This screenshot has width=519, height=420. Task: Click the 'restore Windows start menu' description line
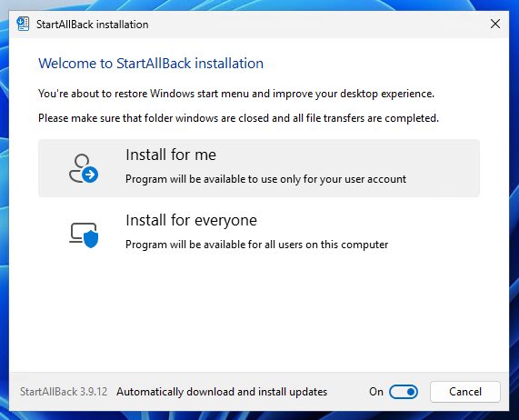pos(236,94)
